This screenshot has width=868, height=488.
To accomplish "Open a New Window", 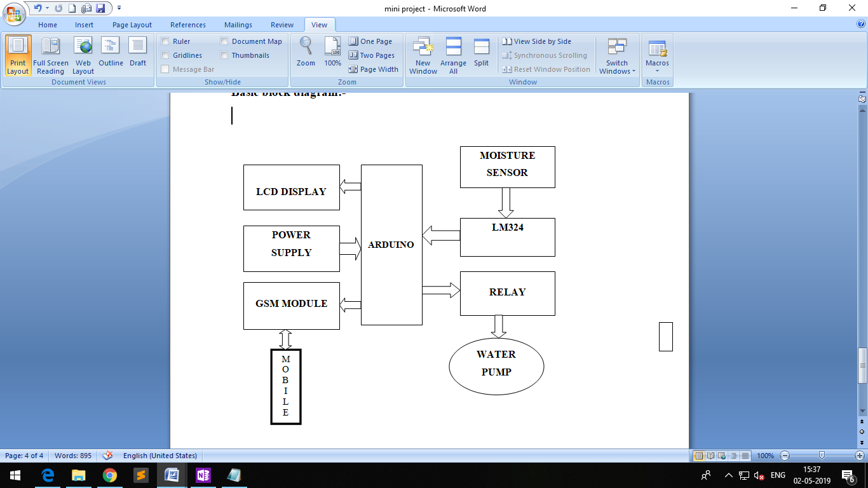I will pyautogui.click(x=423, y=56).
